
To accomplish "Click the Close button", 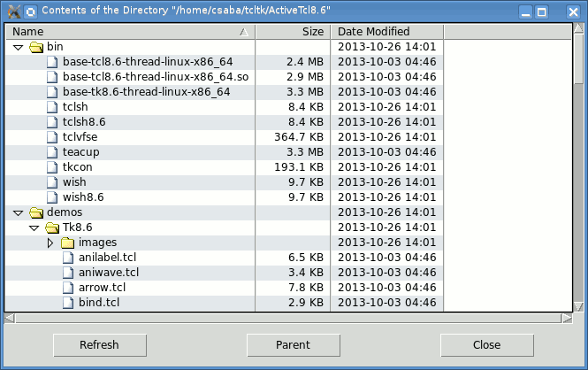I will [486, 345].
